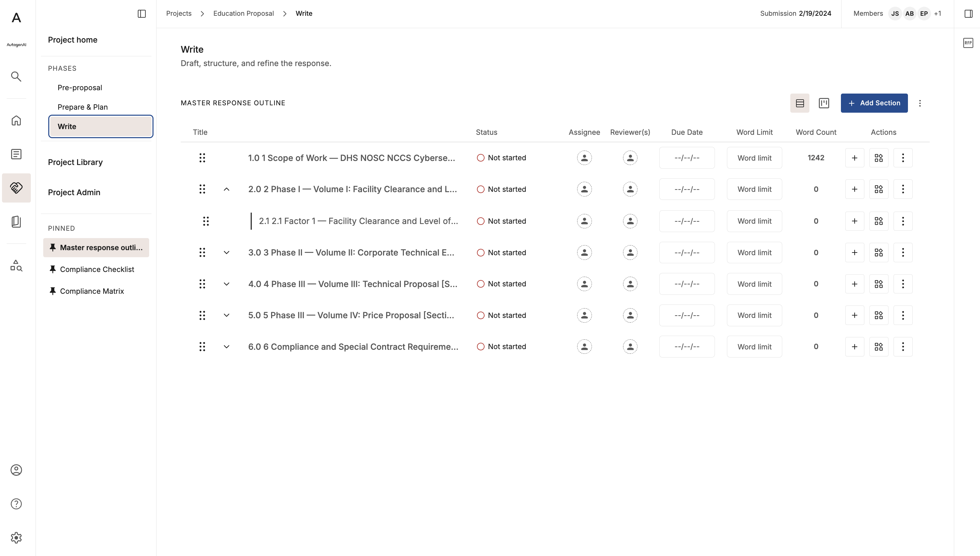Set due date for 3.0 Phase II row
This screenshot has width=980, height=556.
pos(687,253)
